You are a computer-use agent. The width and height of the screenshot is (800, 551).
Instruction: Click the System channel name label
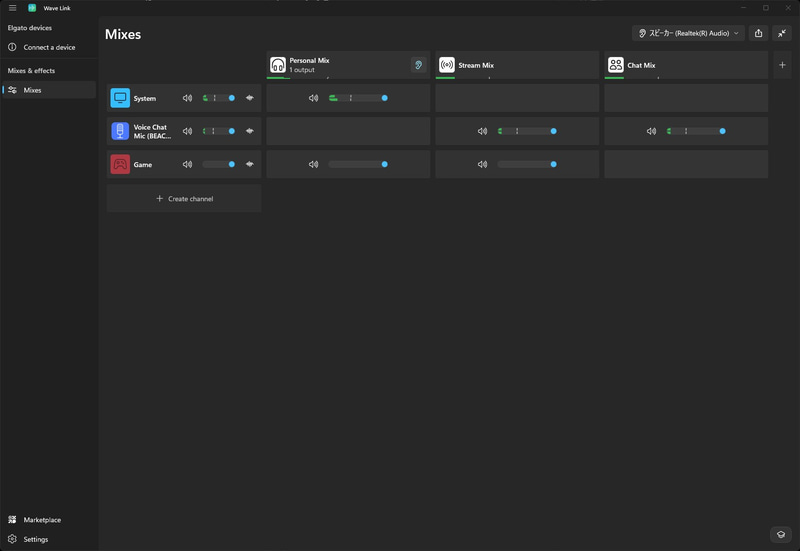pyautogui.click(x=144, y=98)
